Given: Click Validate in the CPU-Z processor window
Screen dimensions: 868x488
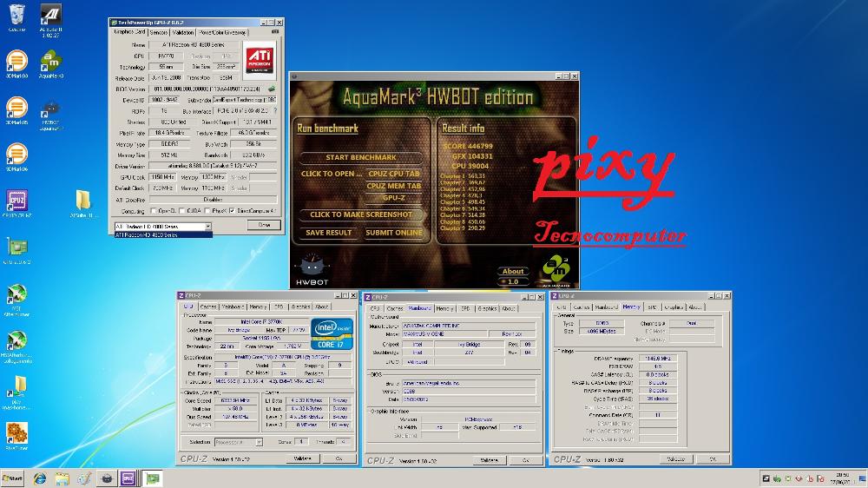Looking at the screenshot, I should click(303, 458).
